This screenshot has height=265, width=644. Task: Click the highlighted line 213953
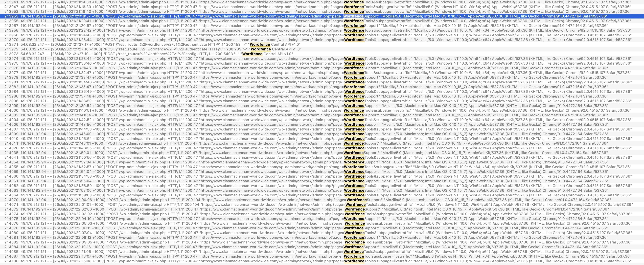pos(322,16)
